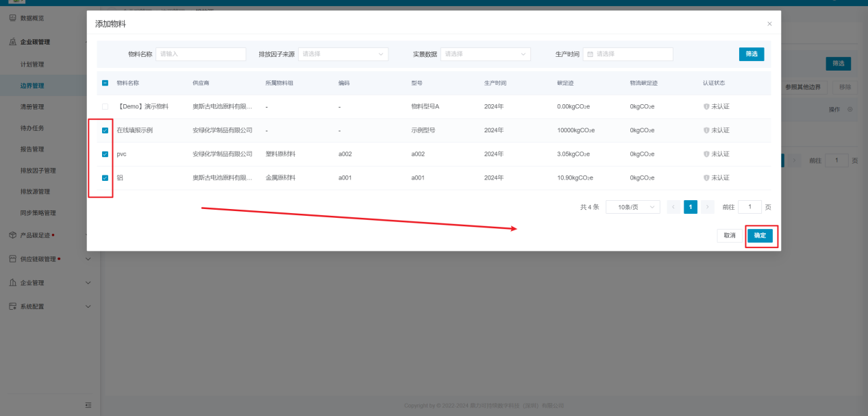Screen dimensions: 868x416
Task: Click the 取消 button
Action: click(x=730, y=236)
